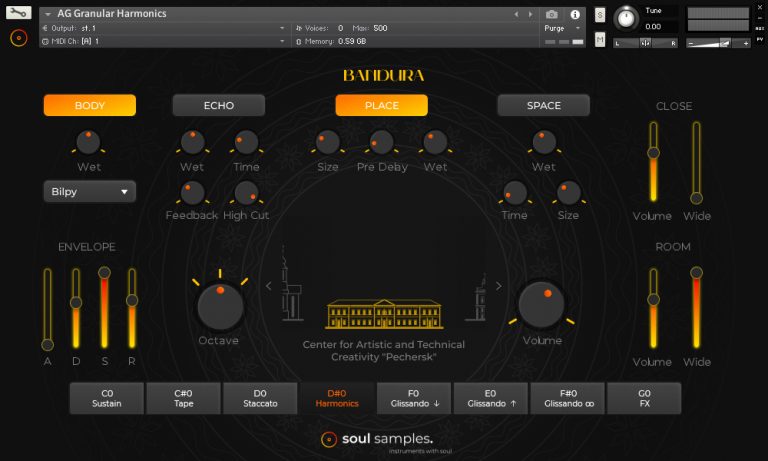
Task: Click the PLACE Size knob
Action: pos(328,143)
